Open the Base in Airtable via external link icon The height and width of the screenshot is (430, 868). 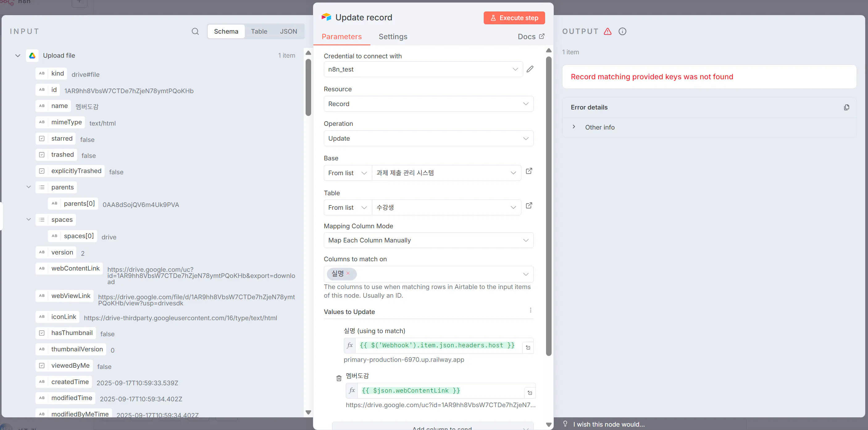(x=529, y=171)
